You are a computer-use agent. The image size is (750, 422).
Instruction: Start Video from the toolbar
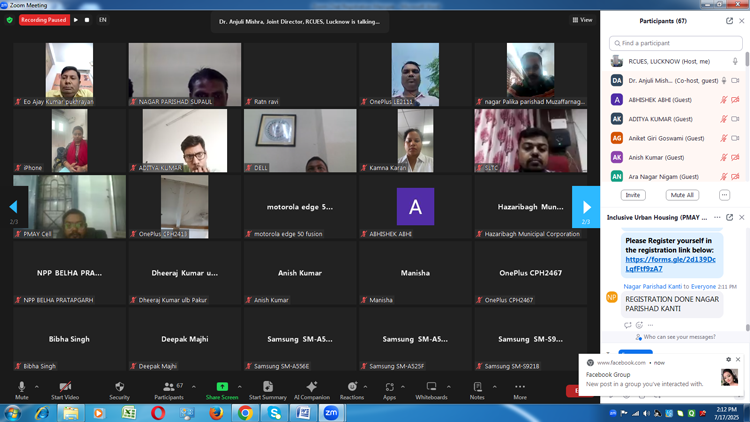pyautogui.click(x=65, y=390)
